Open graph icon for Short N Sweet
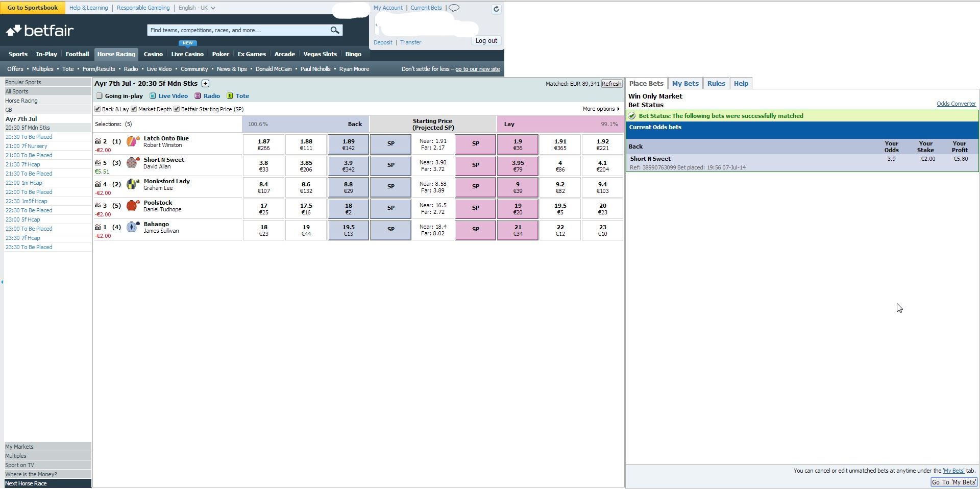 coord(97,163)
